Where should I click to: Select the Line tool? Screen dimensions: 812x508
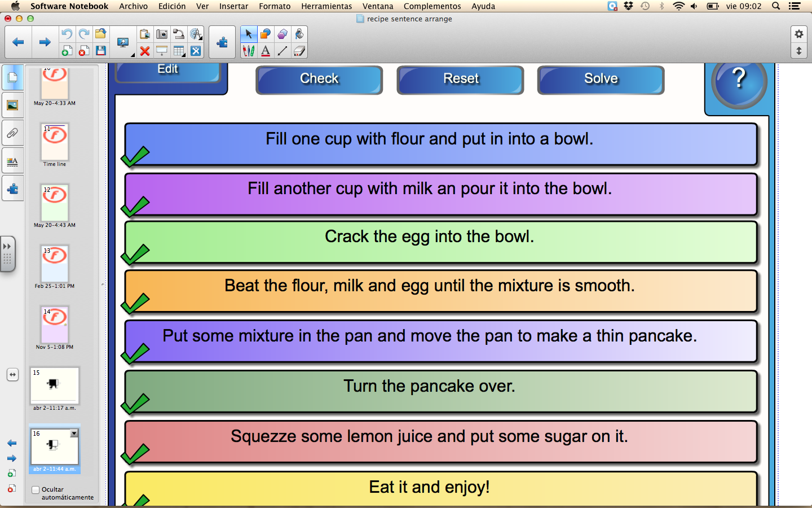click(282, 51)
